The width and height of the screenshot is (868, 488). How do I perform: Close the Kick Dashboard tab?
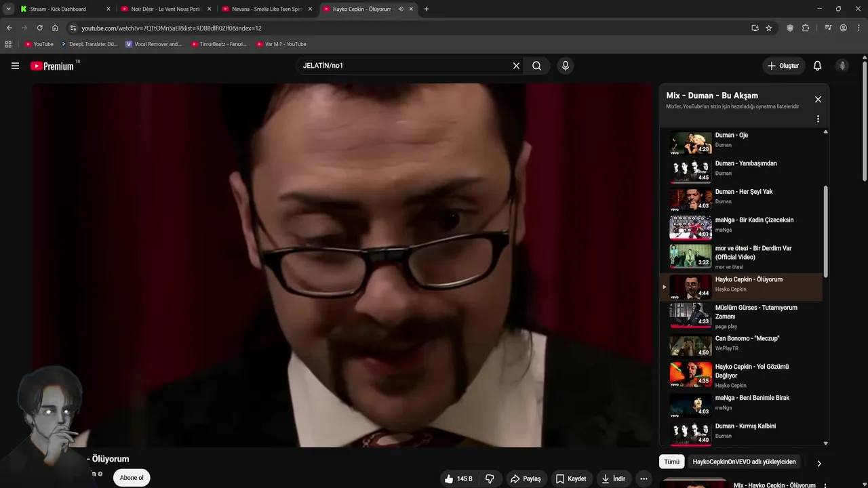[x=108, y=9]
